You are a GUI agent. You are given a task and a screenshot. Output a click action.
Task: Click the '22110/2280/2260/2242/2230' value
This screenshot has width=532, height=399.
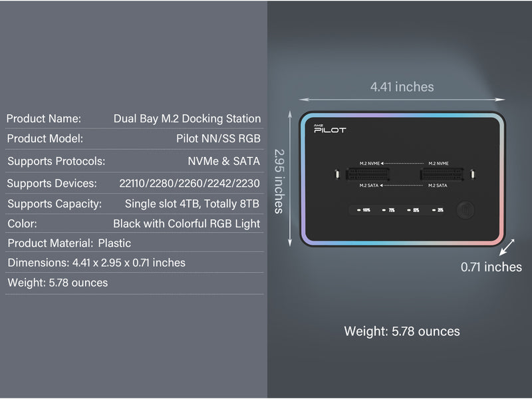[190, 184]
